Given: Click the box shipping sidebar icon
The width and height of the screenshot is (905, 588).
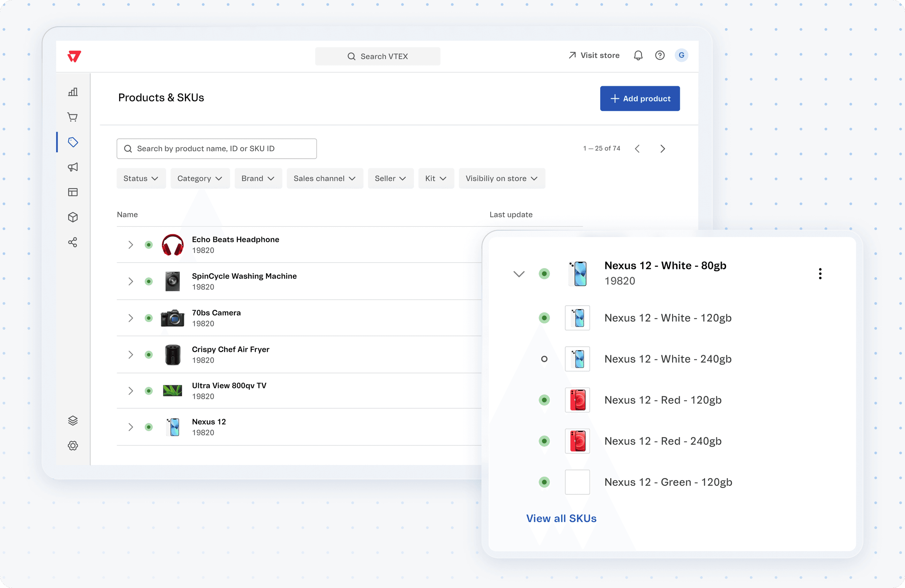Looking at the screenshot, I should click(x=72, y=217).
